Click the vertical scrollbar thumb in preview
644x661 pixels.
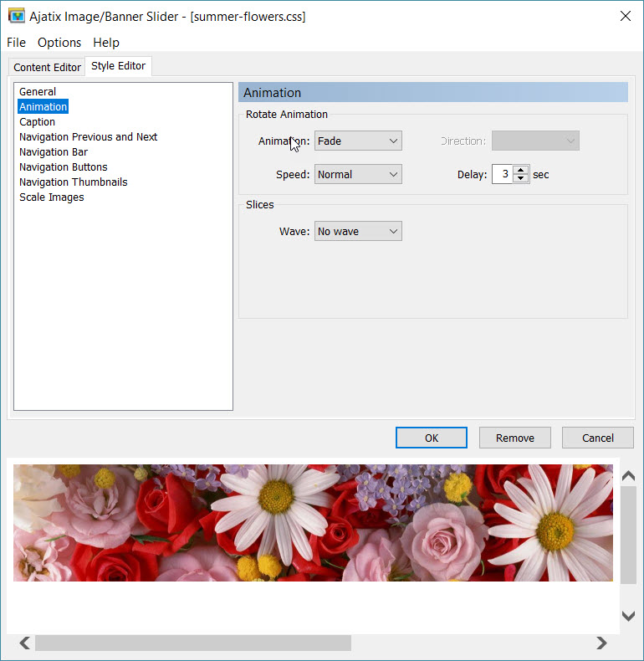tap(628, 535)
